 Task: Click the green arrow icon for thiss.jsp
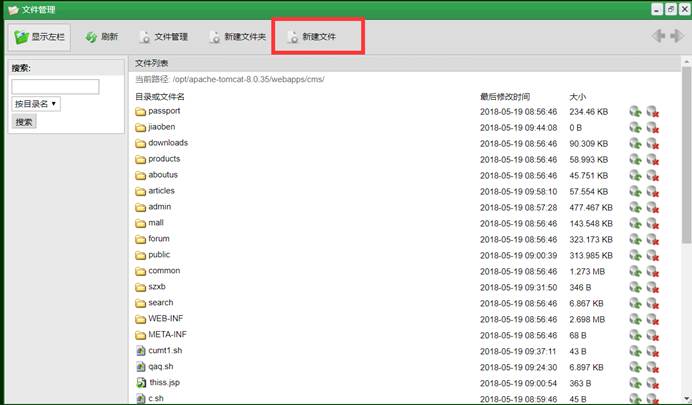click(635, 383)
